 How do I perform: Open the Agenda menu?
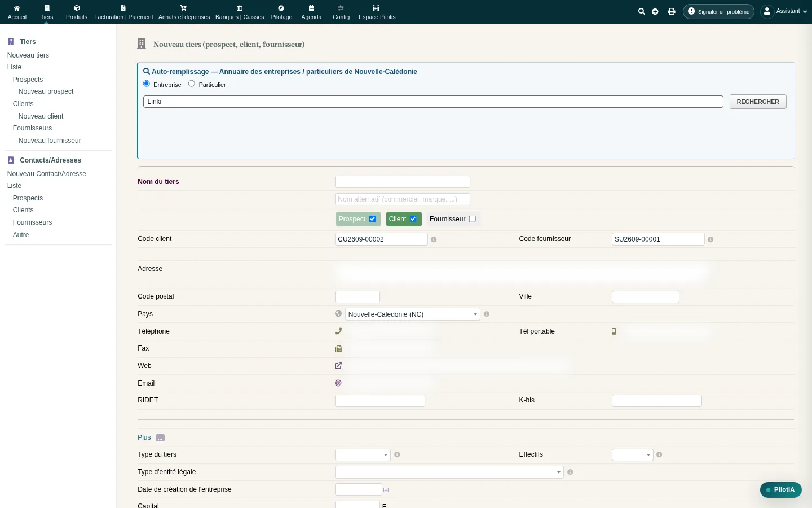pos(311,12)
